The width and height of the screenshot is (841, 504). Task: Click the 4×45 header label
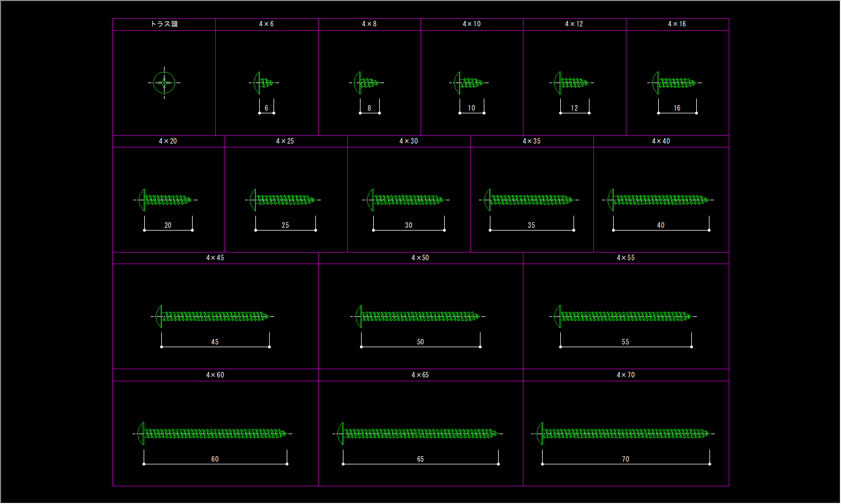click(x=215, y=258)
